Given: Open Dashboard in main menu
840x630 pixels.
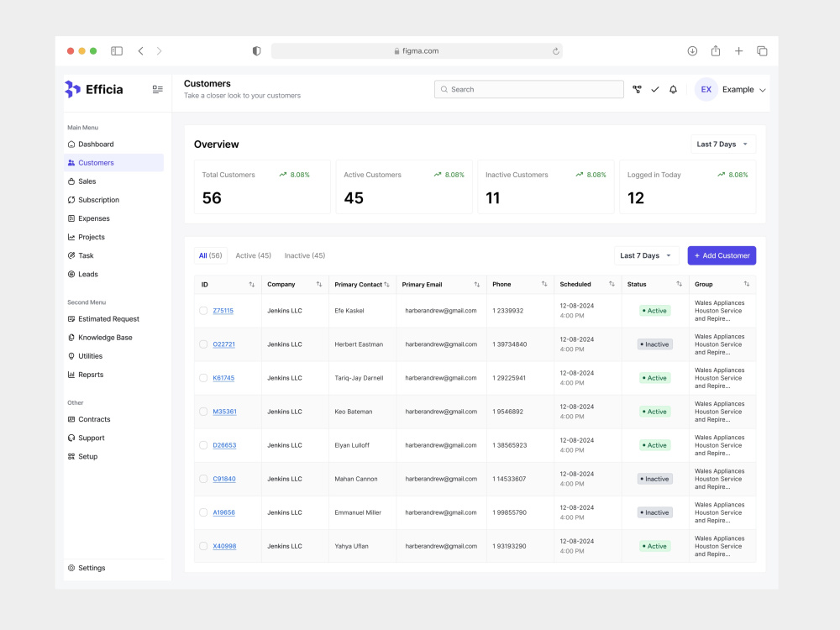Looking at the screenshot, I should pos(113,144).
